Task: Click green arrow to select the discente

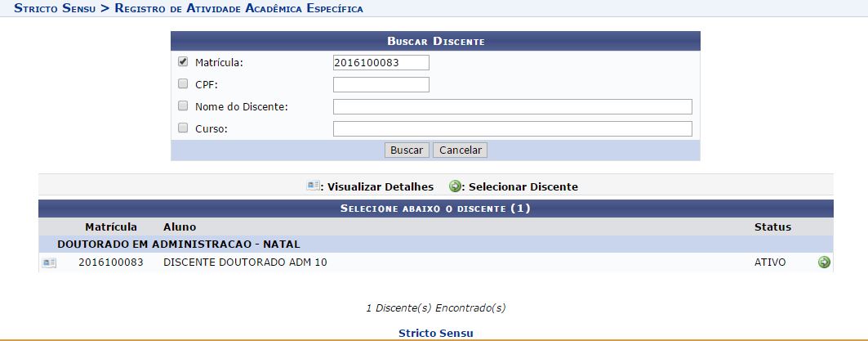Action: pyautogui.click(x=824, y=262)
